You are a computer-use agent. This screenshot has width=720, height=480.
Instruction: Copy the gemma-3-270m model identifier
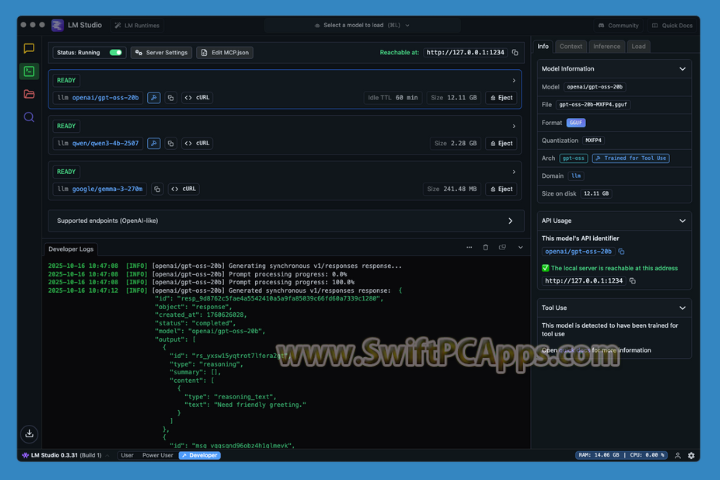tap(157, 189)
